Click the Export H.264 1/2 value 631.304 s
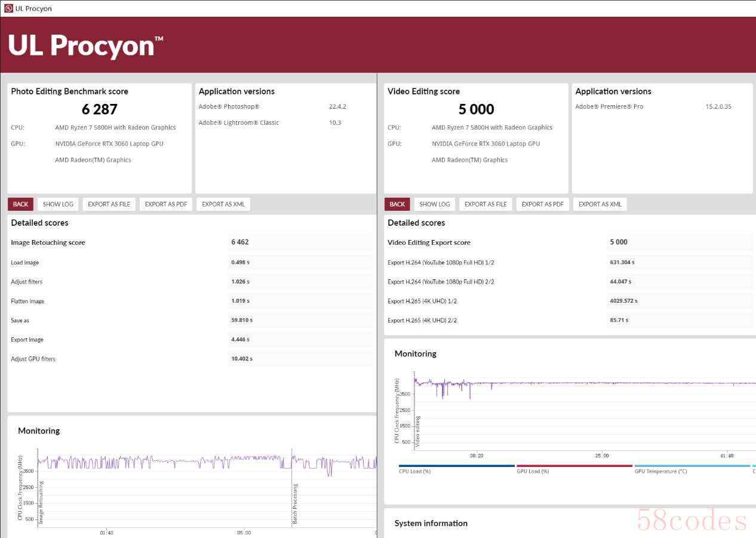The height and width of the screenshot is (538, 756). pyautogui.click(x=622, y=262)
